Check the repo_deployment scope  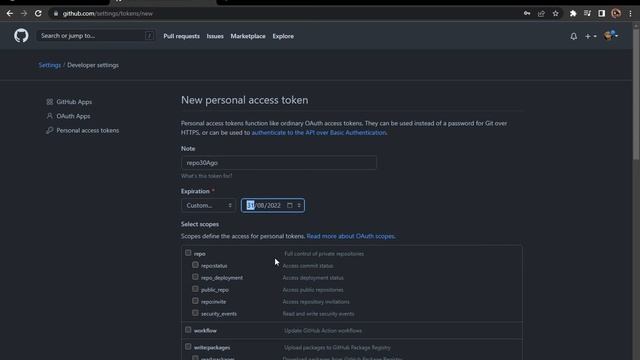click(195, 277)
